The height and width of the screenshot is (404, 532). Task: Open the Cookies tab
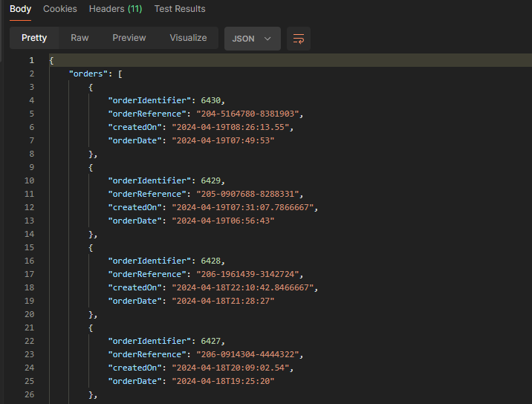59,9
